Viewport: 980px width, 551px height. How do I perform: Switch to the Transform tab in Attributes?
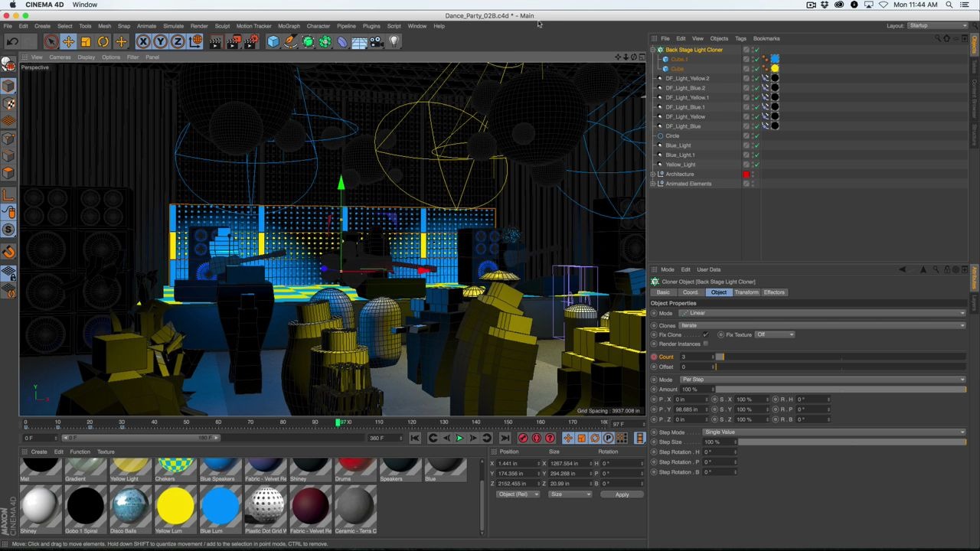click(746, 292)
